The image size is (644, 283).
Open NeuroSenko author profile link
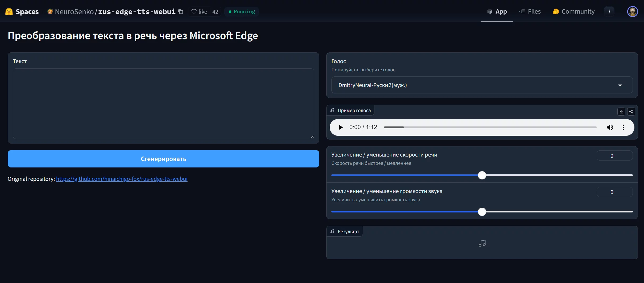coord(74,11)
